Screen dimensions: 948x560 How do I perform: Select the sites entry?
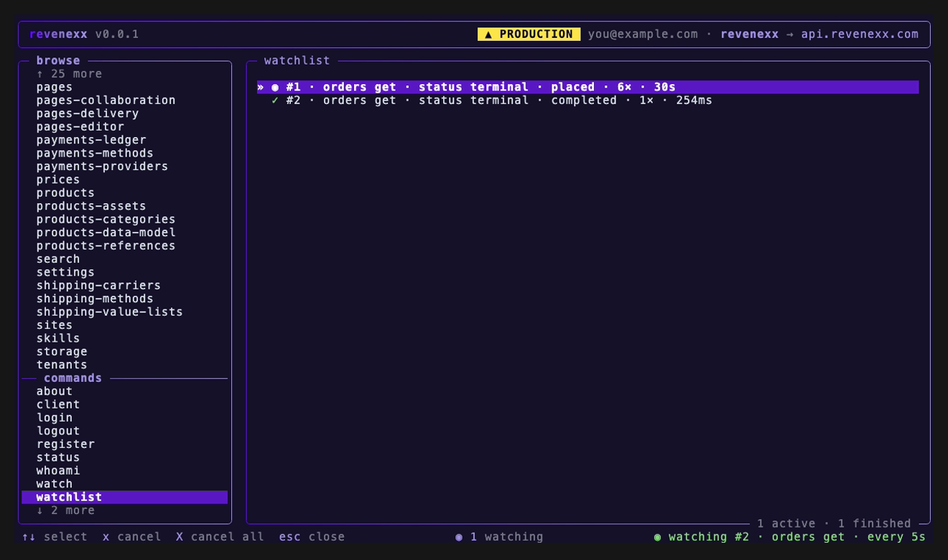55,325
